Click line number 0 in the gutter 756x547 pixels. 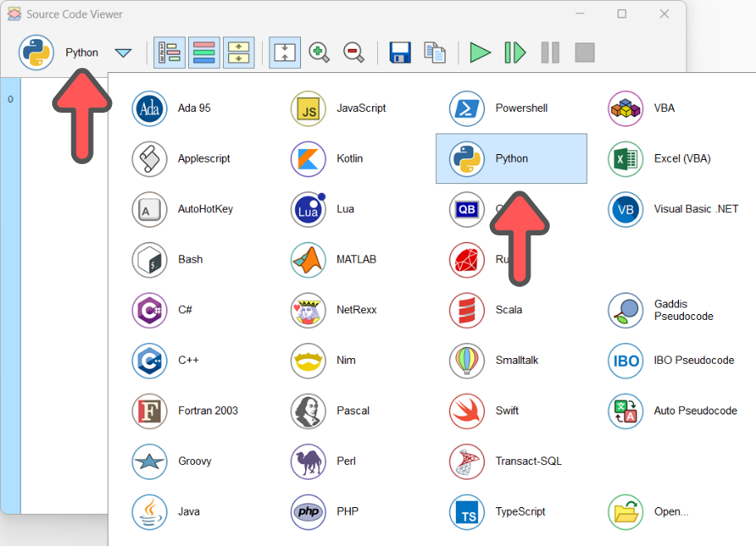[10, 99]
